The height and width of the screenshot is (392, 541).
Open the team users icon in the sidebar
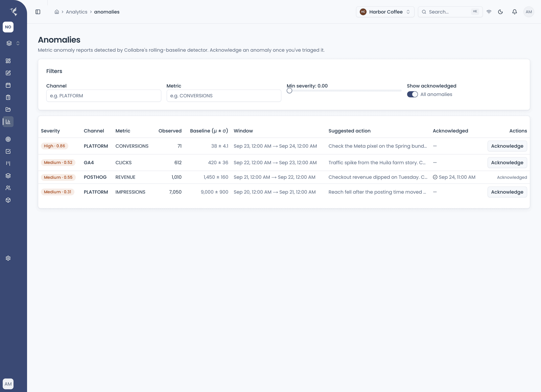[x=8, y=188]
